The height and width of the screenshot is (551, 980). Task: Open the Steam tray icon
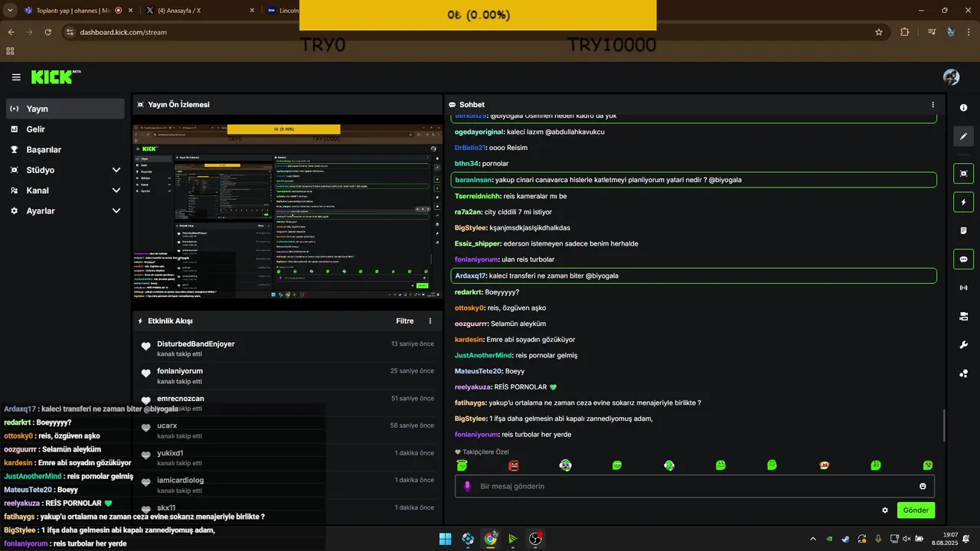click(x=845, y=539)
